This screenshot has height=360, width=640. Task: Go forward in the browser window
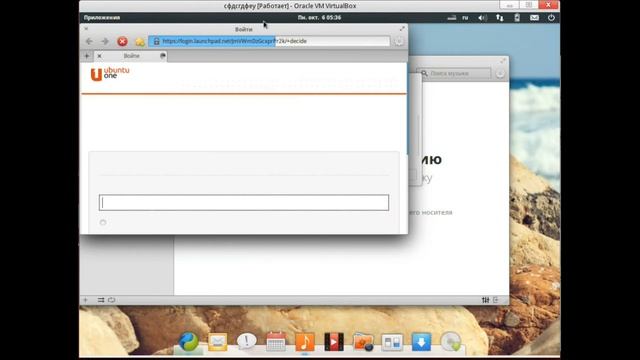(x=105, y=41)
